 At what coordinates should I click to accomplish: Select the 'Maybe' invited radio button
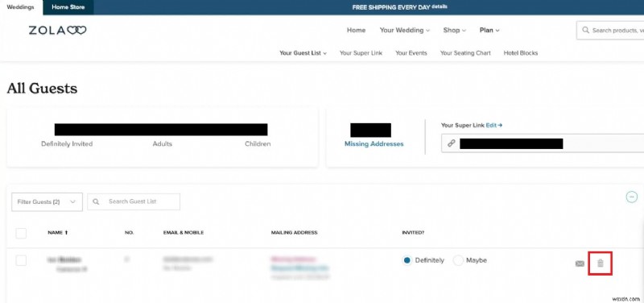coord(458,260)
